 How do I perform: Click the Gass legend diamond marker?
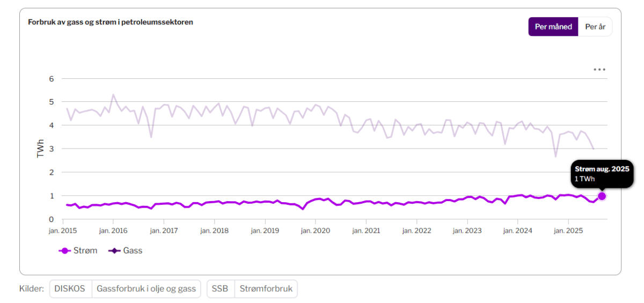115,250
